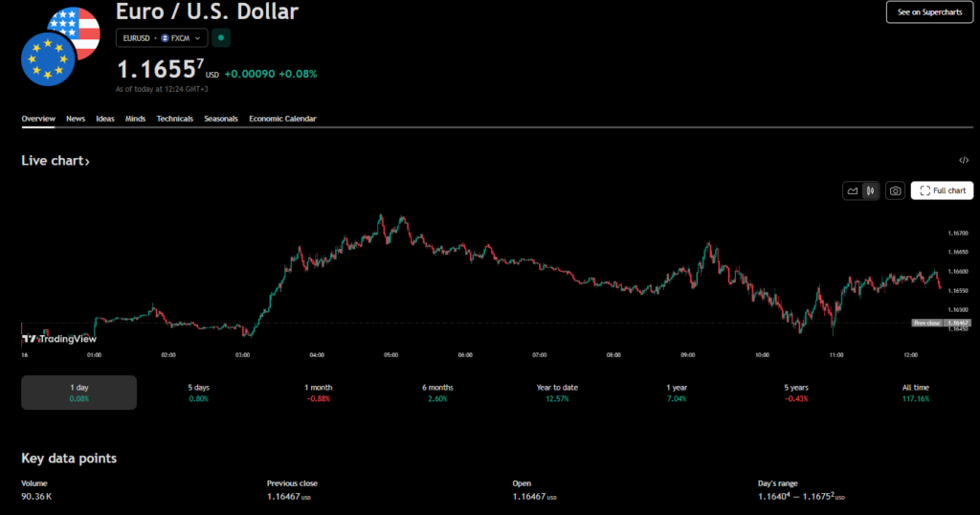Choose the Year to date range
980x515 pixels.
557,392
